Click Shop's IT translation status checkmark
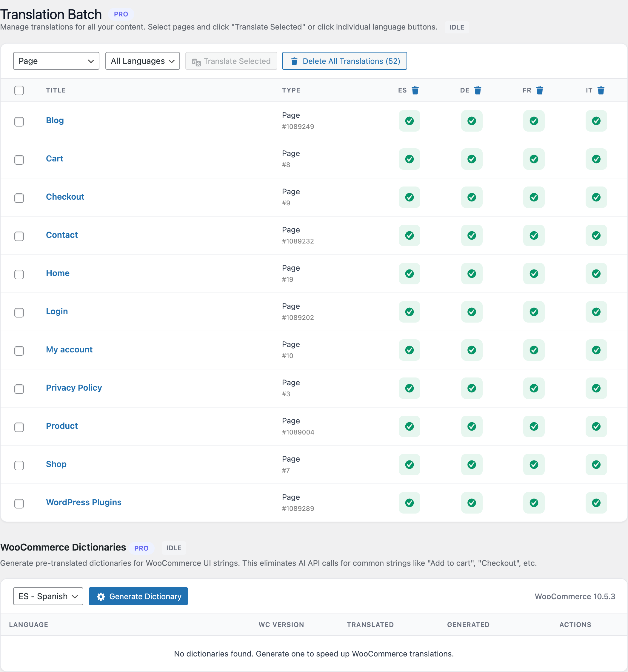This screenshot has width=628, height=672. click(x=596, y=464)
